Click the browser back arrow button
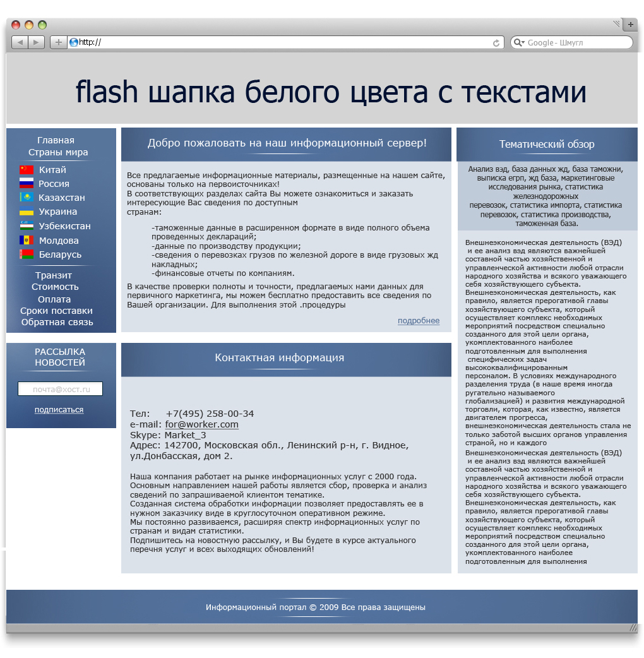This screenshot has height=658, width=644. (20, 42)
